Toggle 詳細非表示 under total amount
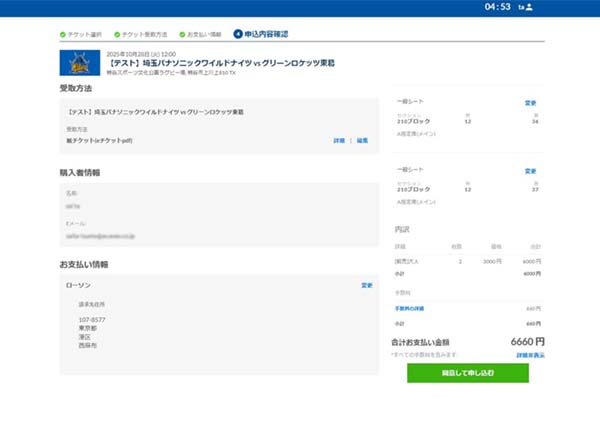The image size is (600, 428). (x=529, y=355)
